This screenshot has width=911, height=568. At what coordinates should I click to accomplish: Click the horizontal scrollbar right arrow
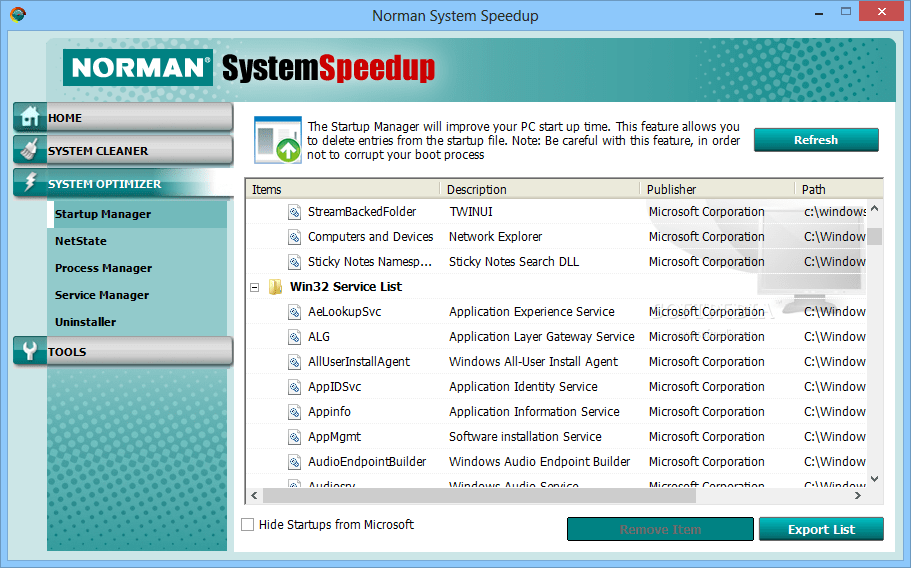858,495
